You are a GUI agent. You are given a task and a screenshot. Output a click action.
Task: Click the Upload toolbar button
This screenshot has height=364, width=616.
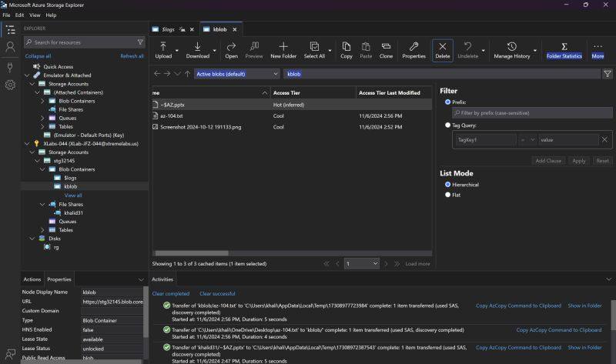pyautogui.click(x=163, y=50)
